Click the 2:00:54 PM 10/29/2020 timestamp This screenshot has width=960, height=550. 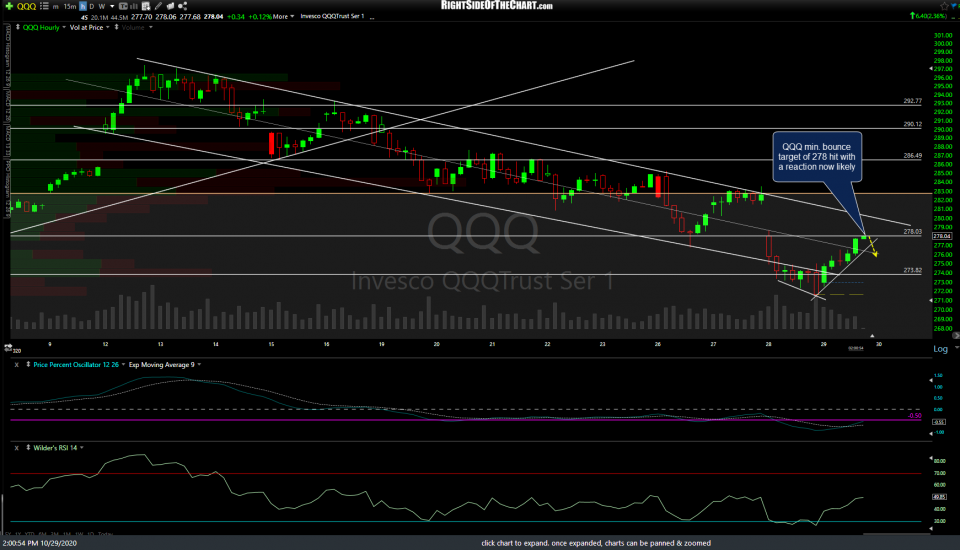(40, 543)
